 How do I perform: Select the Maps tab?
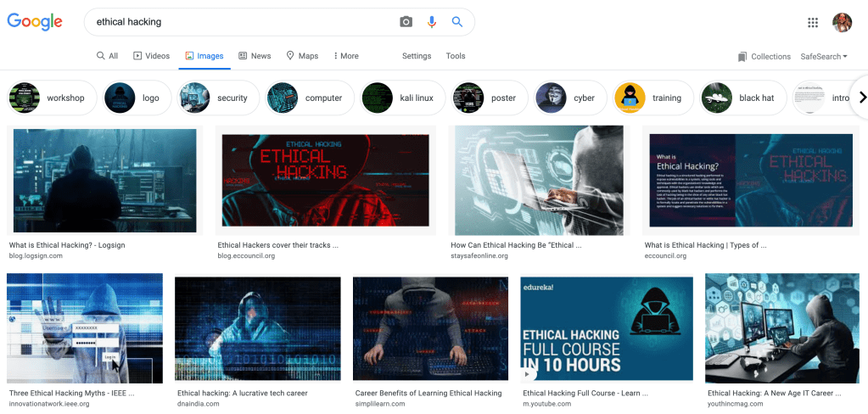pyautogui.click(x=302, y=56)
